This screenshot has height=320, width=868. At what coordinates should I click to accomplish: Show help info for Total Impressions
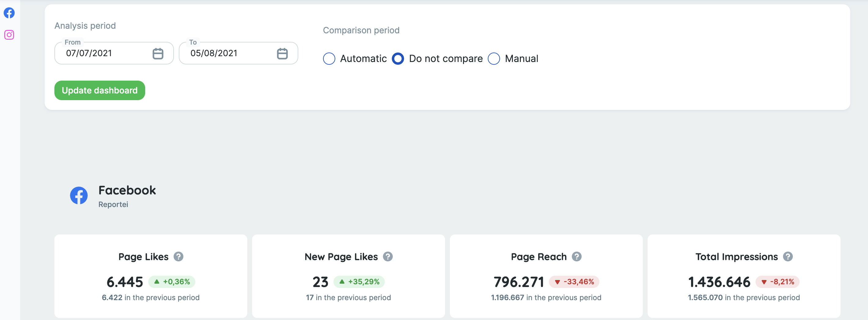(788, 256)
